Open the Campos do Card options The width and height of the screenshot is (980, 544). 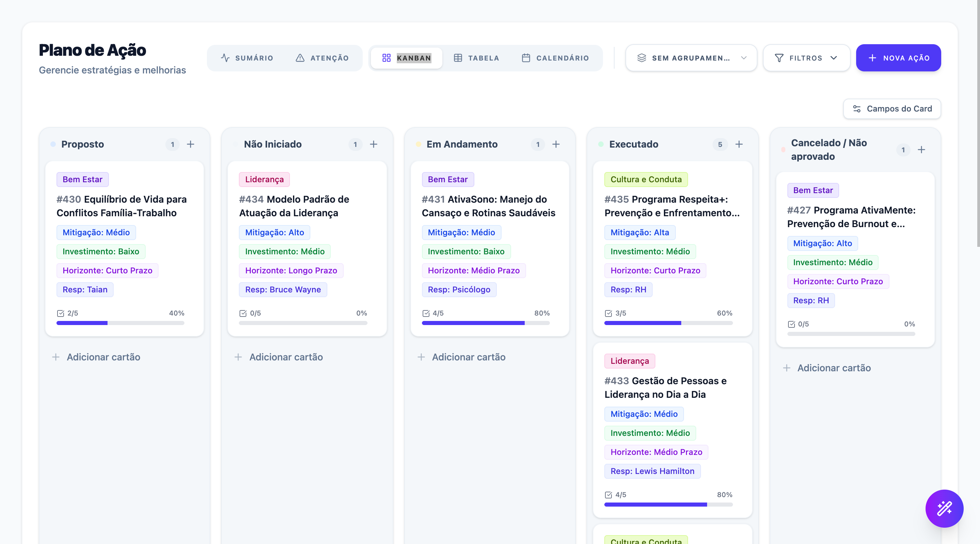coord(892,109)
